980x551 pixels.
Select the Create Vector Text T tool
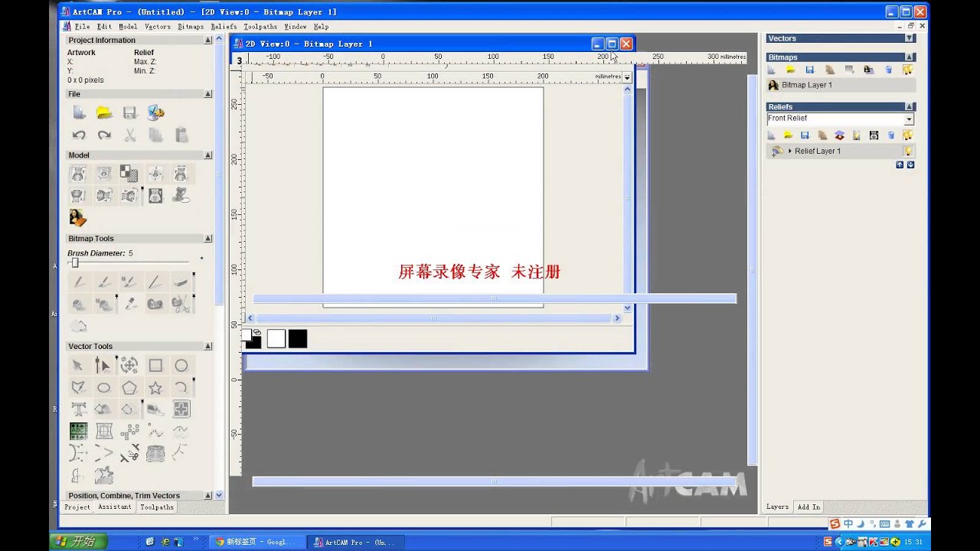tap(78, 409)
